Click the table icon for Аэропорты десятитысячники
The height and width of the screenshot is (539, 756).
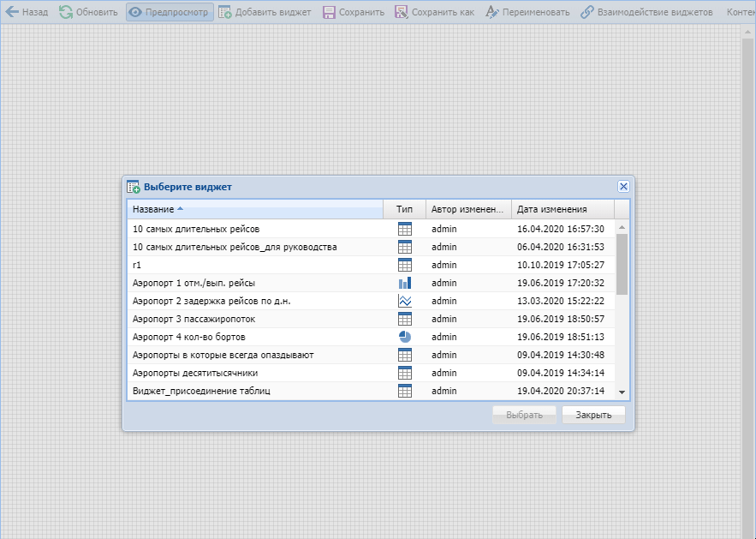(404, 373)
